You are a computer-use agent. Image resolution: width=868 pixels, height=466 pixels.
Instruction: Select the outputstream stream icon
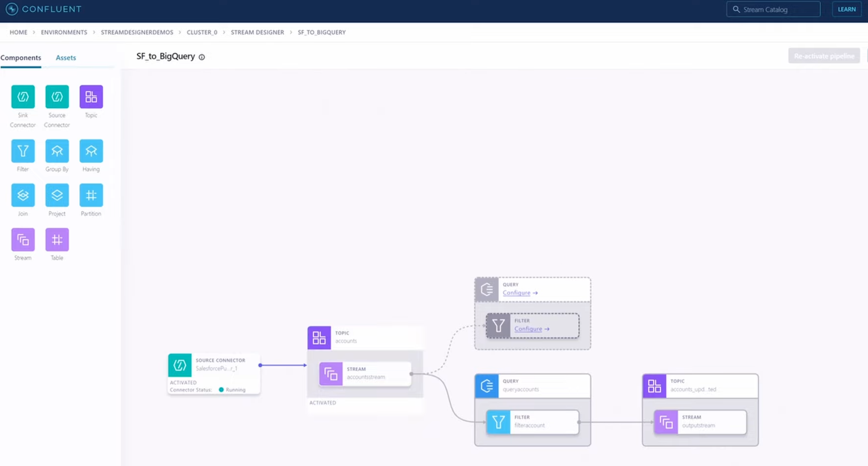coord(666,422)
